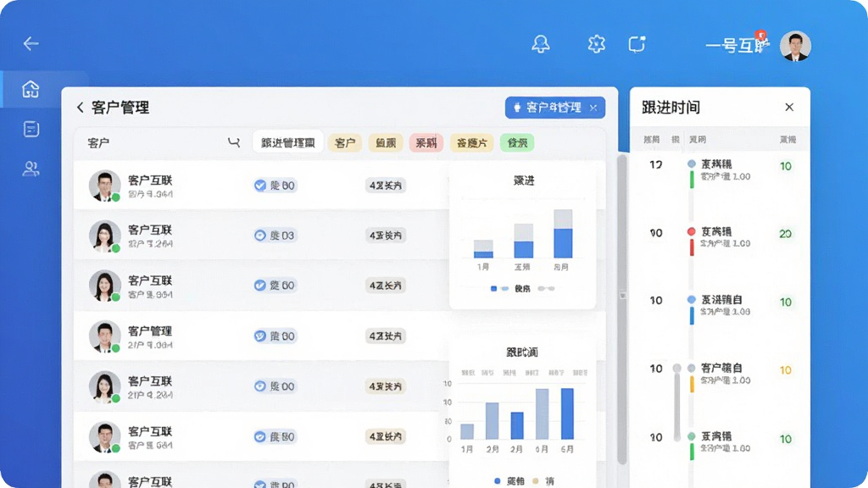The width and height of the screenshot is (868, 488).
Task: Click the back arrow in the top bar
Action: pyautogui.click(x=31, y=43)
